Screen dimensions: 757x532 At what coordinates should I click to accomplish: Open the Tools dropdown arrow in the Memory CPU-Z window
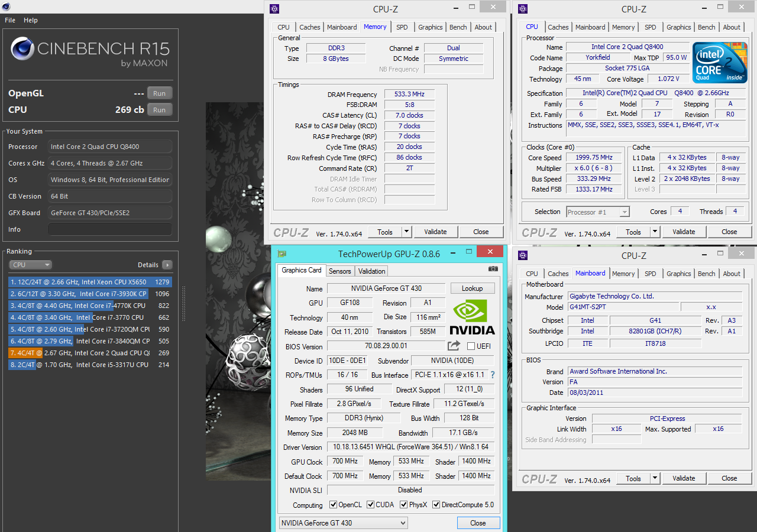pos(406,232)
